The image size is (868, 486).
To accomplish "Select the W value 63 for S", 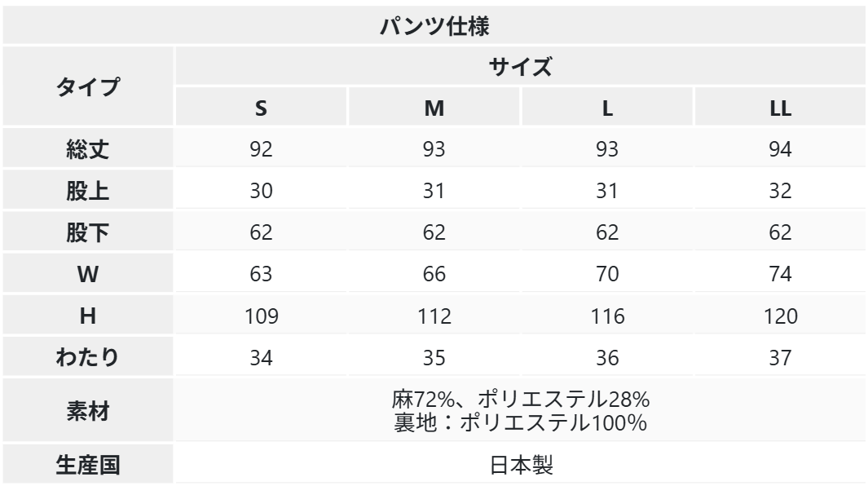I will click(261, 275).
